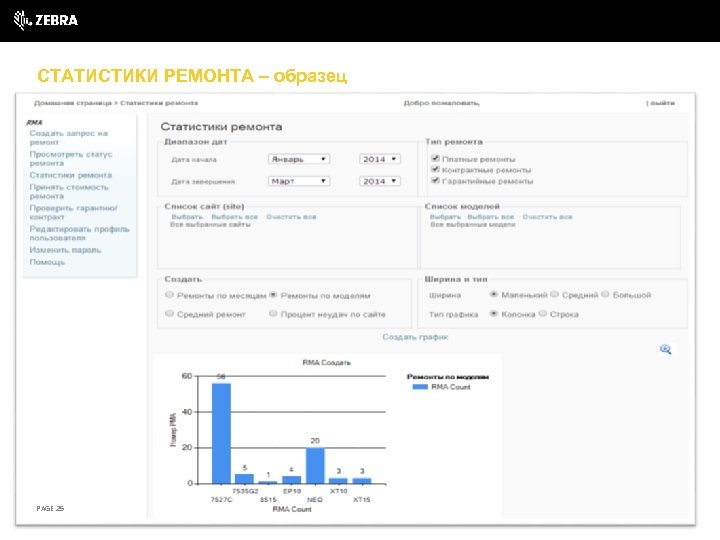Toggle the Контрактные ремонты checkbox
This screenshot has width=720, height=540.
click(435, 169)
